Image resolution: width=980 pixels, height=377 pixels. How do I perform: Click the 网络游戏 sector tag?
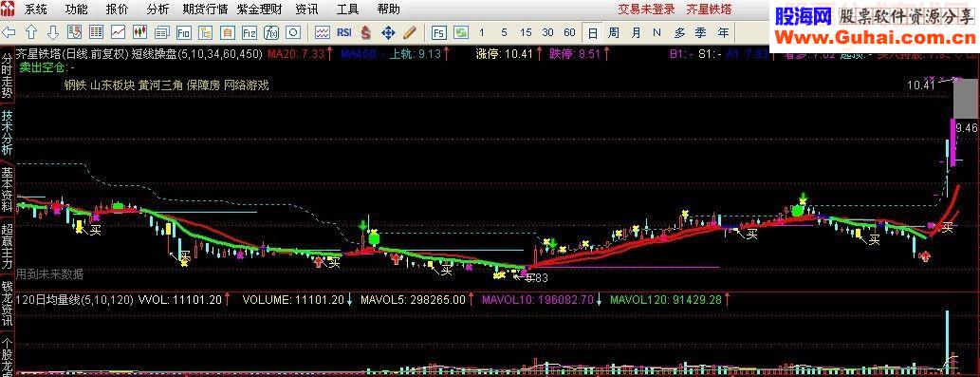pyautogui.click(x=247, y=85)
